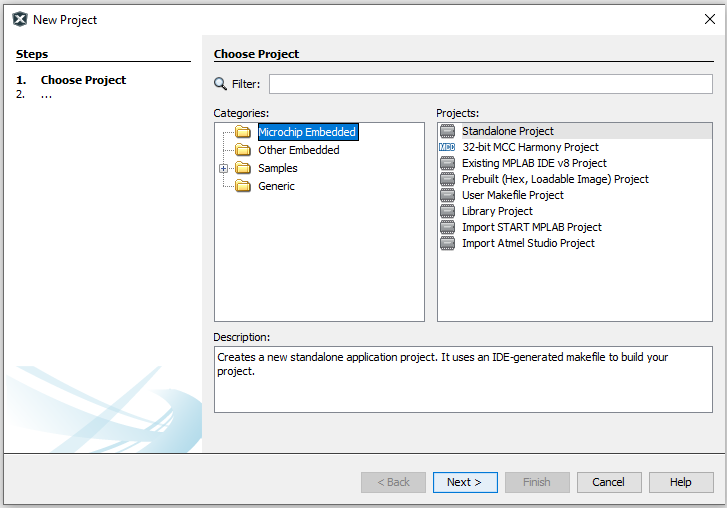Image resolution: width=727 pixels, height=508 pixels.
Task: Choose Import START MPLAB Project
Action: click(x=532, y=227)
